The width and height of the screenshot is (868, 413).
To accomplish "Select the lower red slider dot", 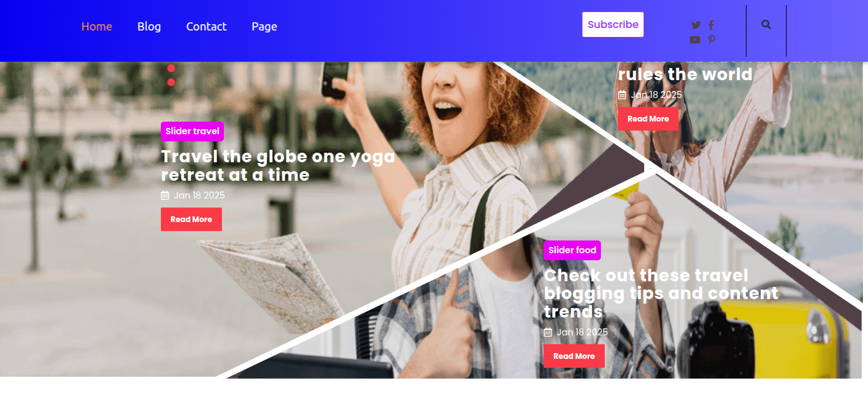I will 171,82.
